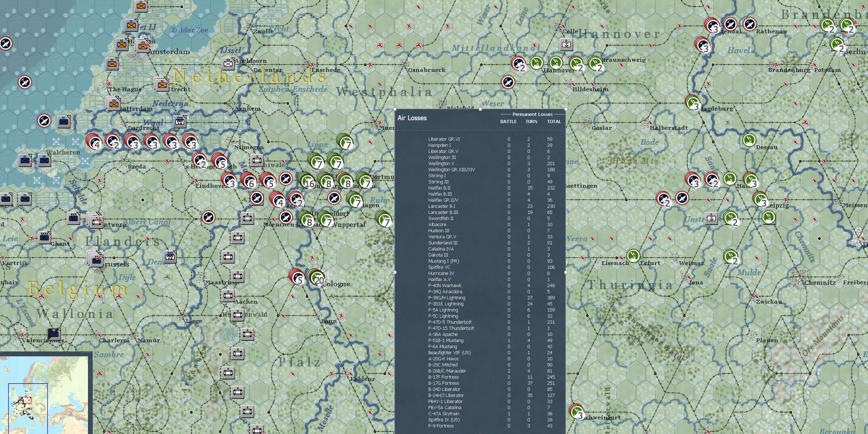Select the white envelope unit at Apeldoorn
Screen dimensions: 868x434
[x=228, y=63]
